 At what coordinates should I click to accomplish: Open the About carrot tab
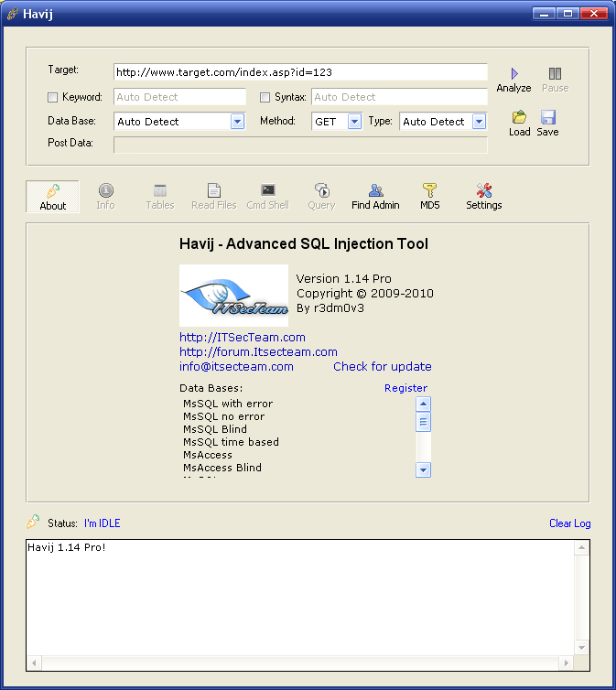point(53,197)
